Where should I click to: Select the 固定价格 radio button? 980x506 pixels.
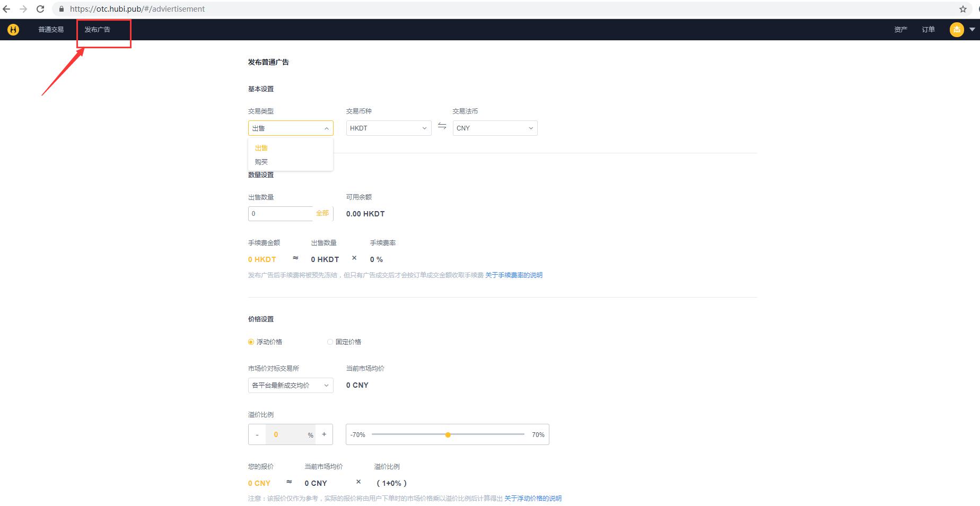pos(330,342)
